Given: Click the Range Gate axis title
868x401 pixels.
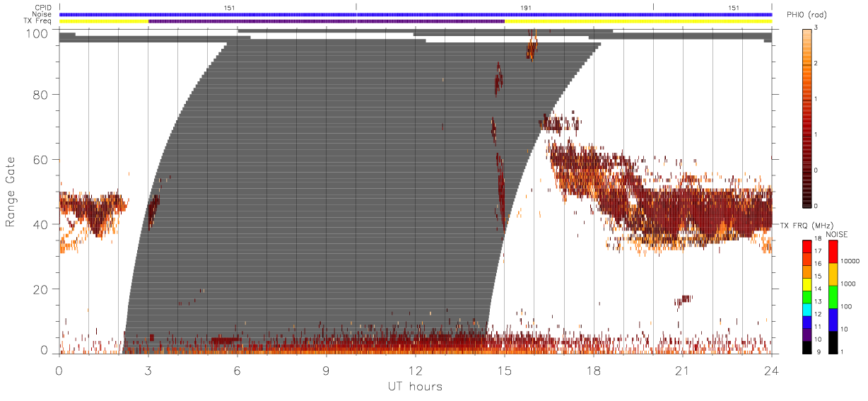Looking at the screenshot, I should [11, 192].
